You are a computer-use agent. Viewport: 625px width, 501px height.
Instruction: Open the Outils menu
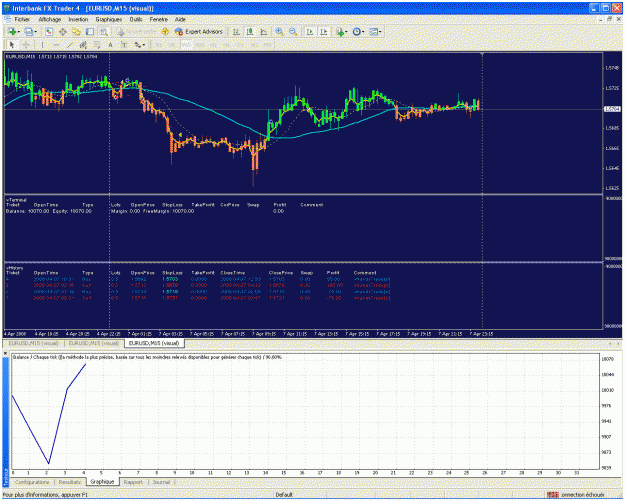point(136,19)
